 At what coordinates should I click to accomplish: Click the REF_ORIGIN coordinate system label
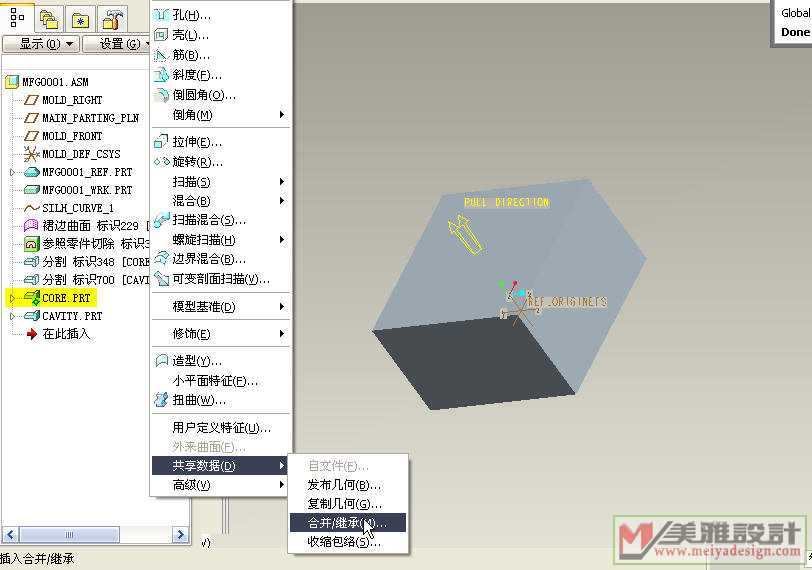(568, 301)
